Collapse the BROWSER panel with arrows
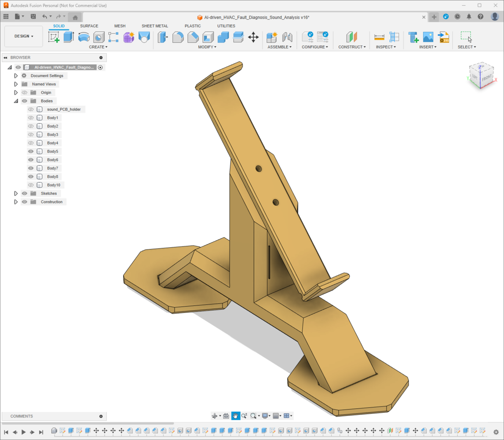Screen dimensions: 504x440 click(5, 58)
